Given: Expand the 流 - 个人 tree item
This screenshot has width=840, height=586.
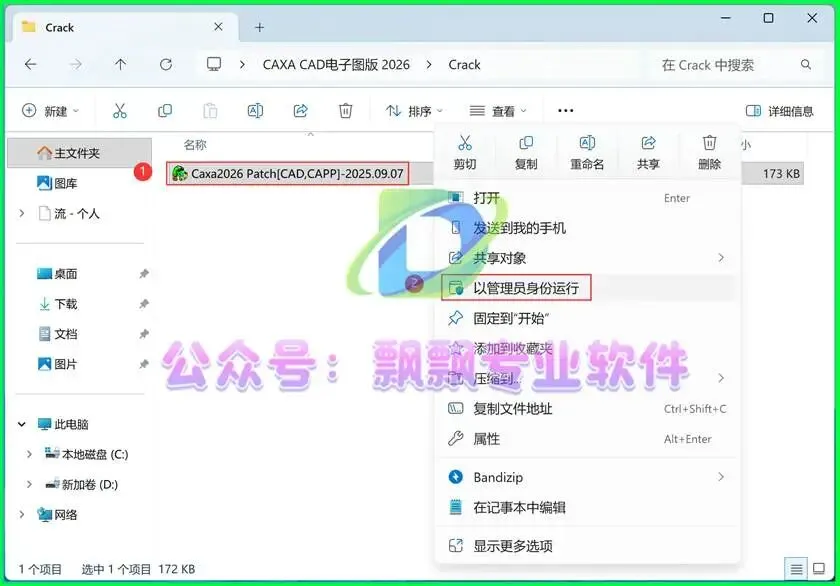Looking at the screenshot, I should pos(21,213).
